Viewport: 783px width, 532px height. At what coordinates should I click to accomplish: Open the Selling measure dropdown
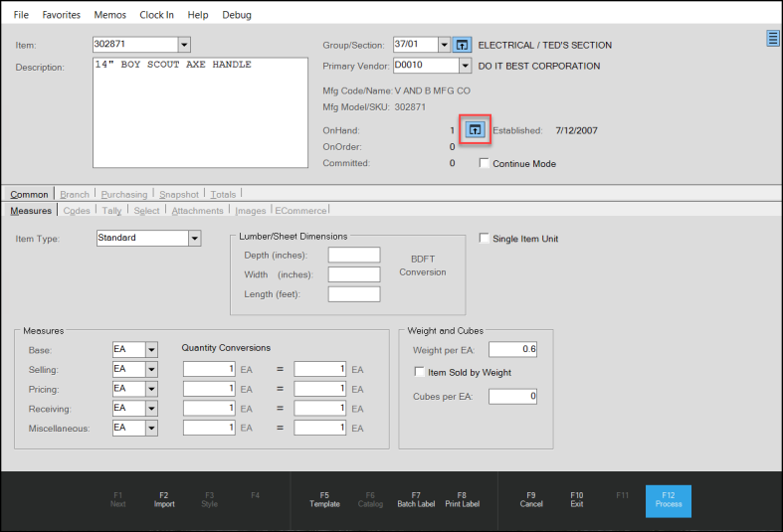151,369
